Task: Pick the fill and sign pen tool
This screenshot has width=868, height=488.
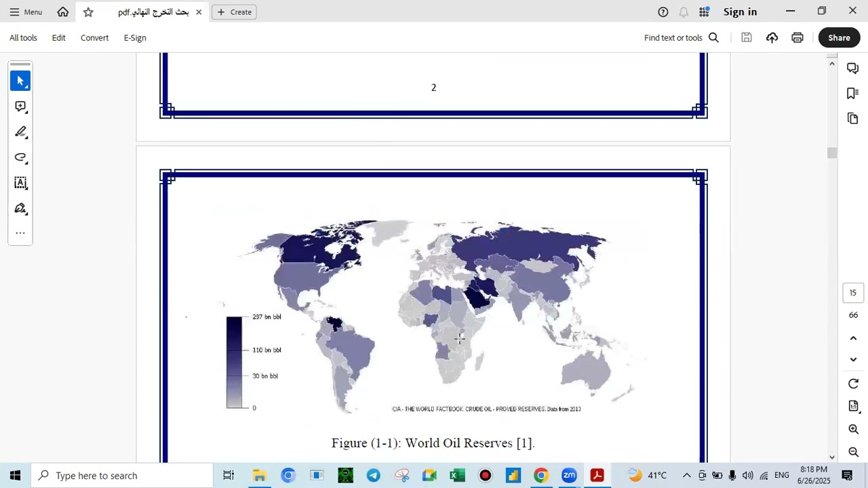Action: (x=20, y=208)
